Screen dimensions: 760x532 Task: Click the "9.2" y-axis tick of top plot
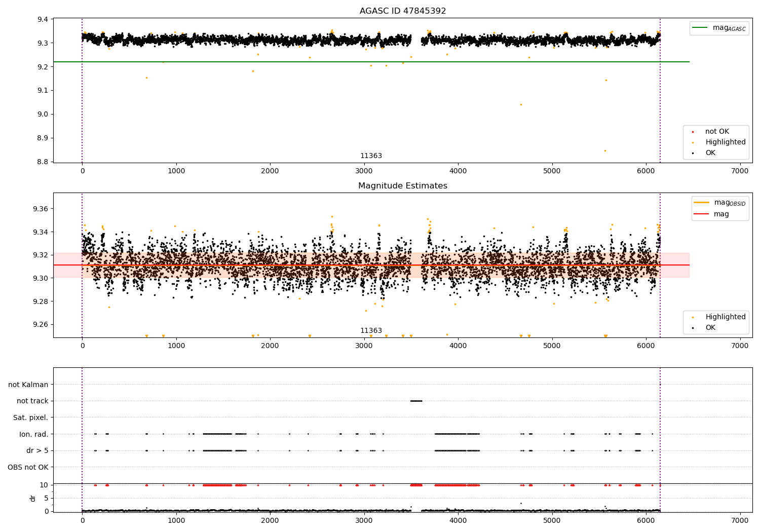tap(44, 67)
